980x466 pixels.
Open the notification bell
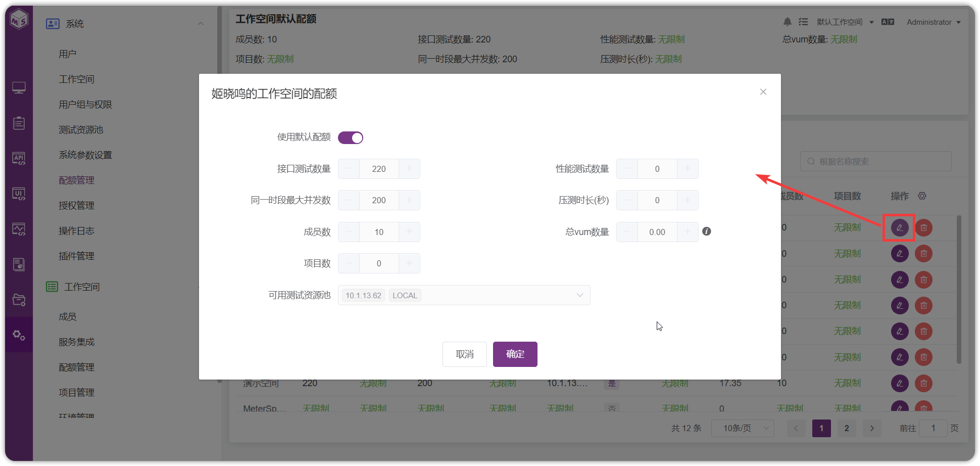[787, 22]
